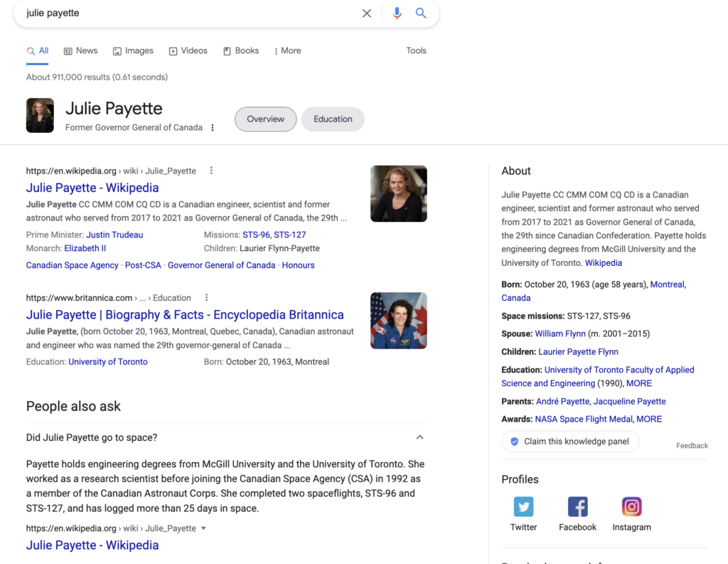This screenshot has height=564, width=728.
Task: Open the Tools search options
Action: click(x=416, y=50)
